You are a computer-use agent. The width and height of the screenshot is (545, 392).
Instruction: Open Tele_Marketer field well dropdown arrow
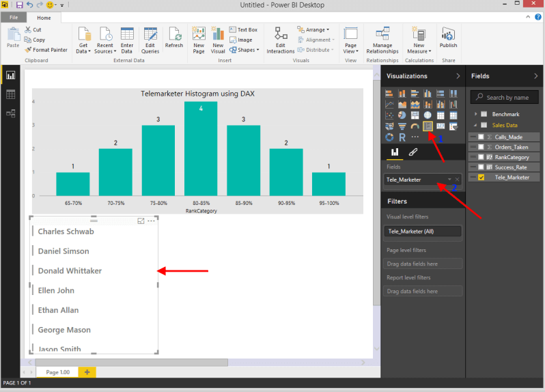449,180
